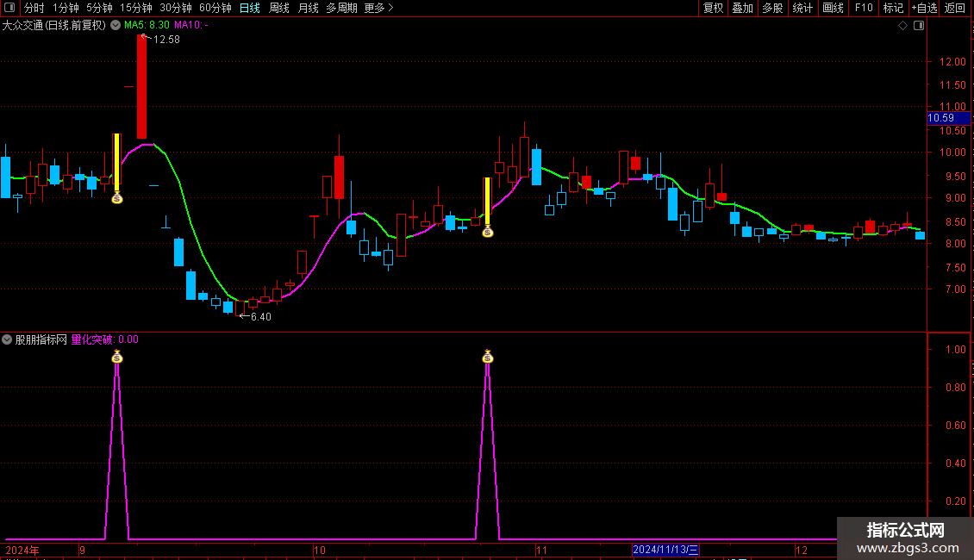Select the 60分钟 period
The image size is (974, 560).
(215, 8)
